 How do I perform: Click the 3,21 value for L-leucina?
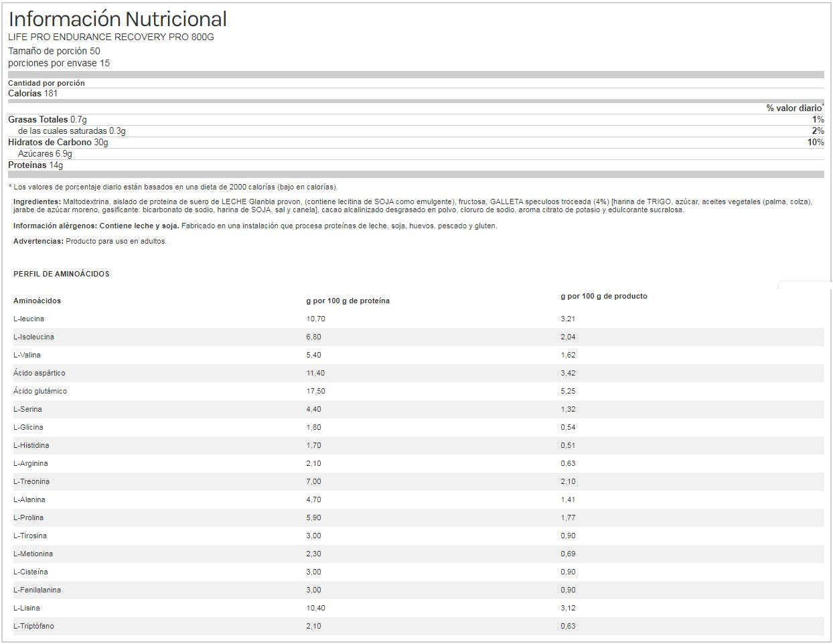(569, 319)
